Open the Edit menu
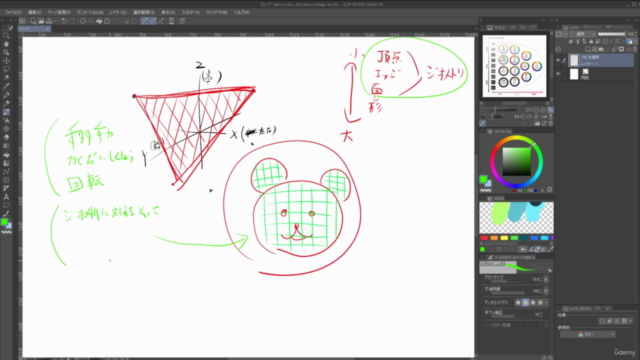Image resolution: width=640 pixels, height=360 pixels. pyautogui.click(x=35, y=12)
